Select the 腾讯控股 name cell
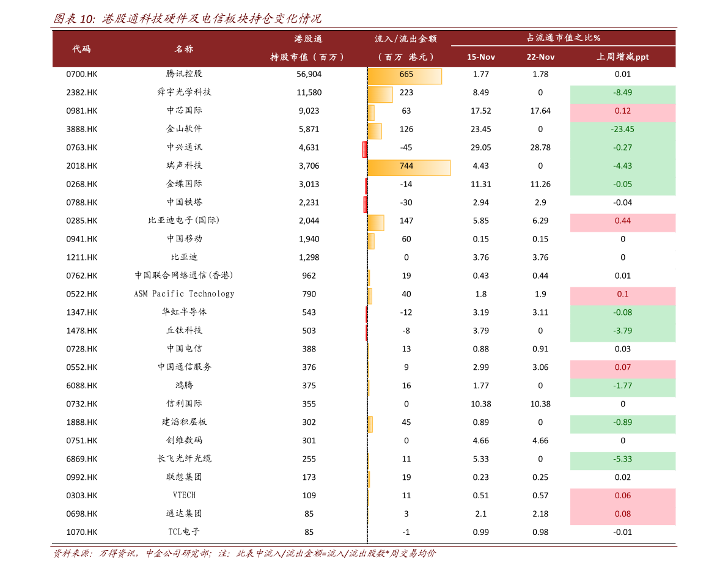728x571 pixels. [185, 74]
